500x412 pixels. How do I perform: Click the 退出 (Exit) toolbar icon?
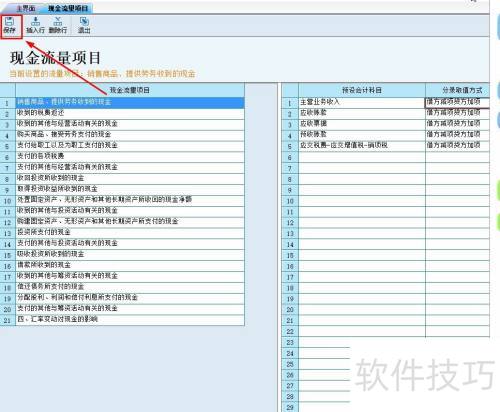(84, 26)
